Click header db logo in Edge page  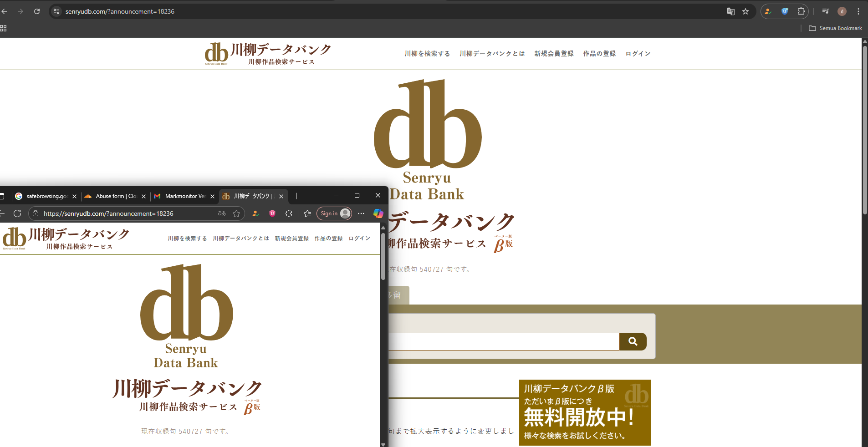coord(66,239)
